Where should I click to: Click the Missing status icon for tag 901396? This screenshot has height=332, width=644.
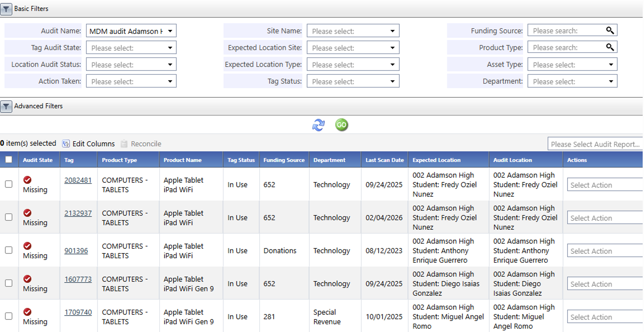pos(27,246)
